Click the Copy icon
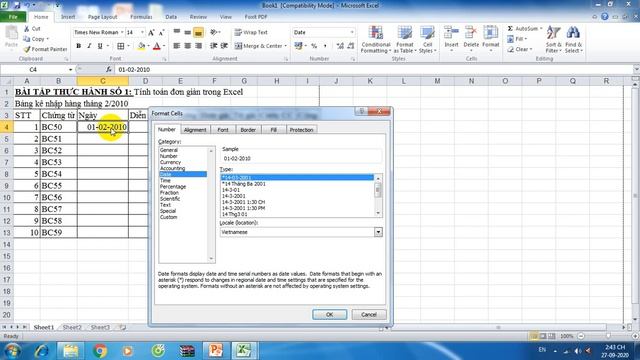This screenshot has width=640, height=360. [x=27, y=39]
